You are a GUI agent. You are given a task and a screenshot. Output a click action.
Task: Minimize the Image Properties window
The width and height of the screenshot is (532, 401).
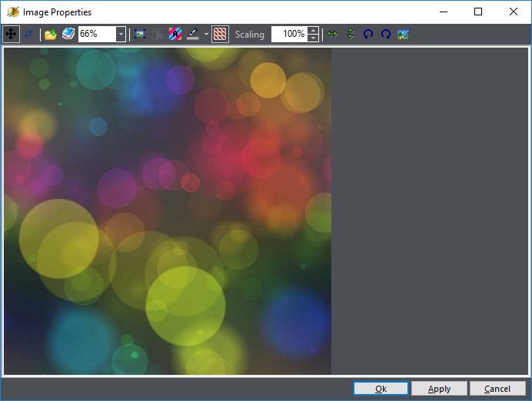point(444,12)
